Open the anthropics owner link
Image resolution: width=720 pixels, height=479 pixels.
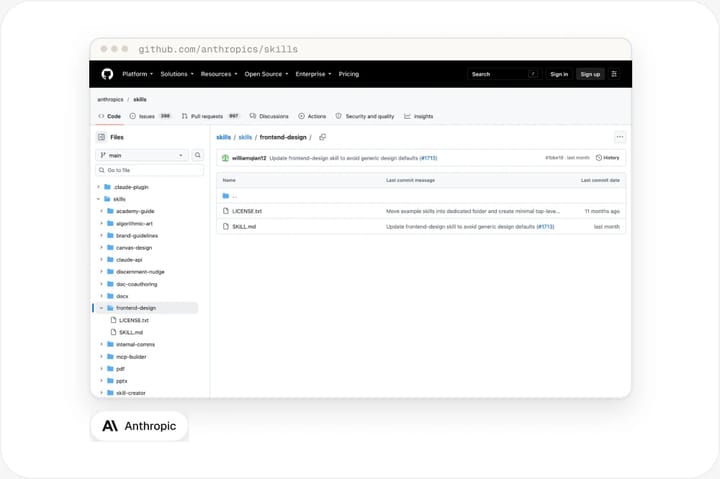[x=110, y=99]
